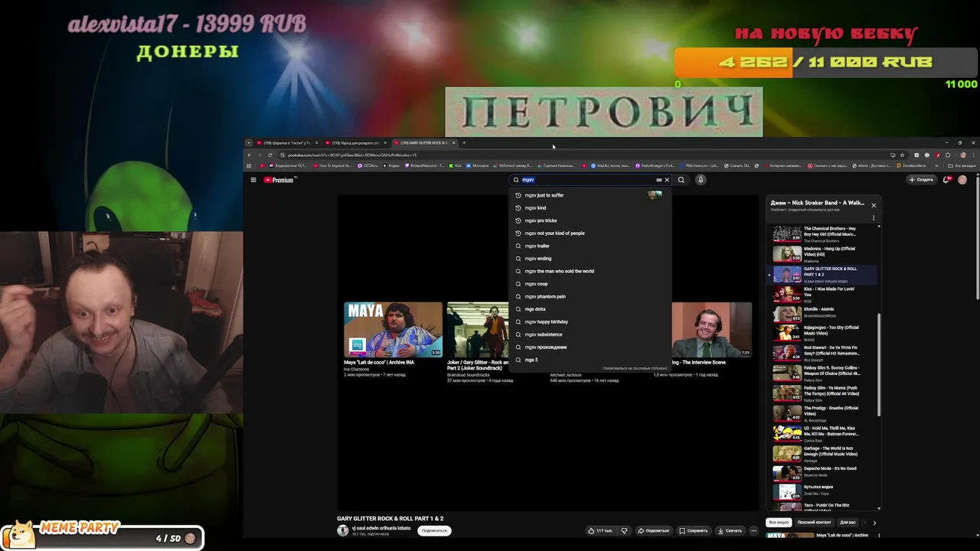Open the YouTube hamburger guide menu
980x551 pixels.
coord(253,180)
